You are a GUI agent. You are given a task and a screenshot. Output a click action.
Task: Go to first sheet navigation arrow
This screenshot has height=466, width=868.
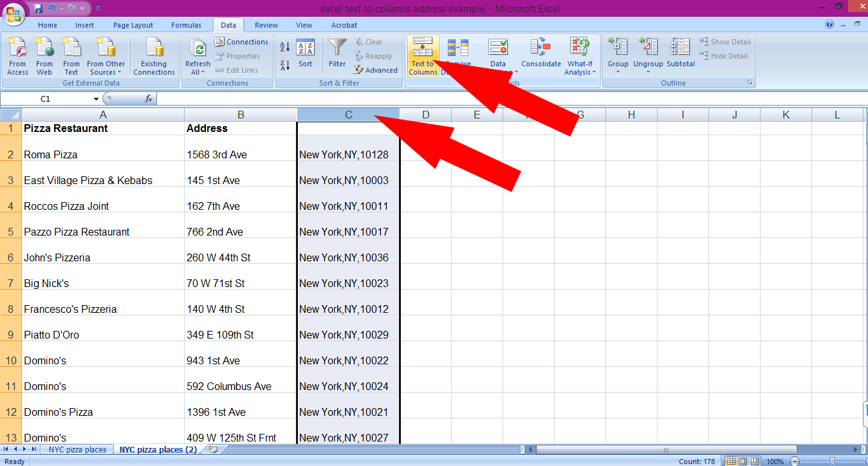(x=6, y=449)
